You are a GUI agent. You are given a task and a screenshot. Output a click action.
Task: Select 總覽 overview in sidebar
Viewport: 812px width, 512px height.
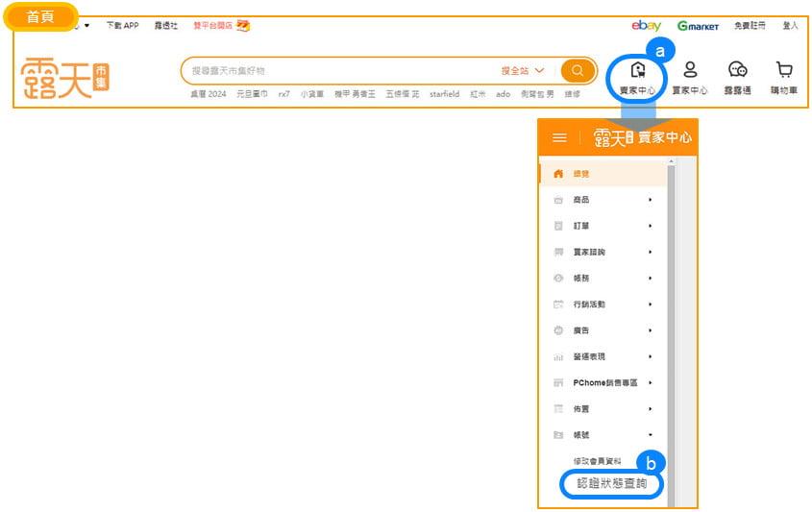pyautogui.click(x=581, y=174)
